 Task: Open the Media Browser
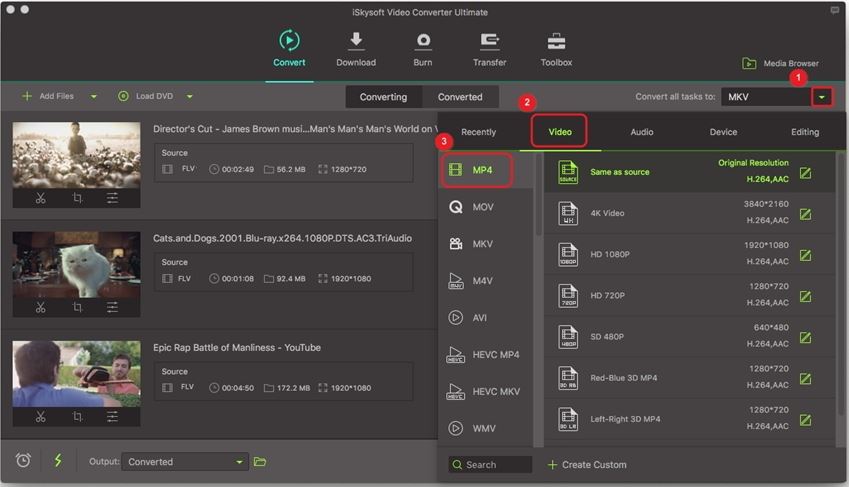click(780, 63)
